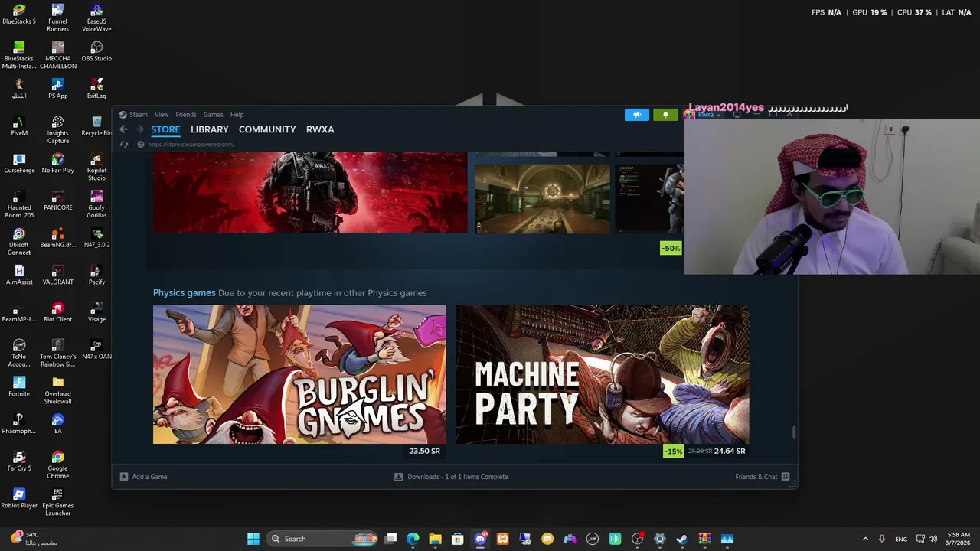The height and width of the screenshot is (551, 980).
Task: Select the Riot Client desktop icon
Action: [58, 313]
